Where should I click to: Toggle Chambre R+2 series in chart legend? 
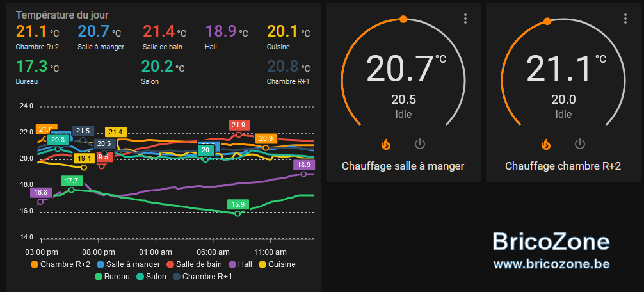point(60,264)
